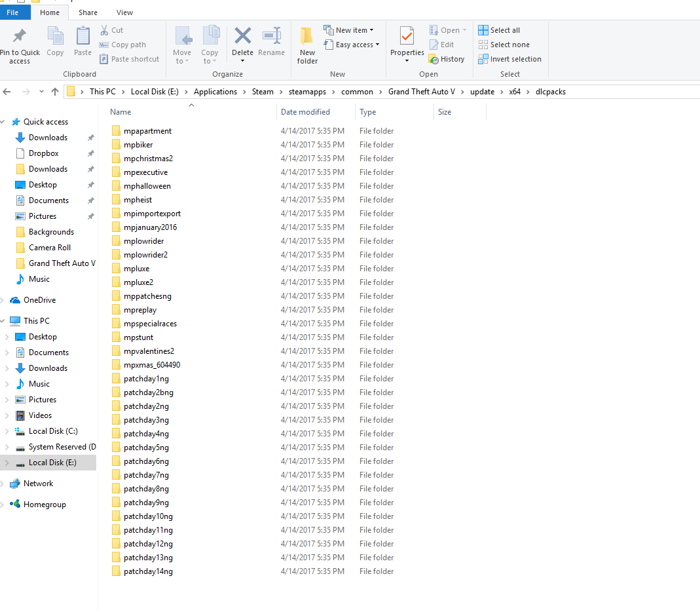The width and height of the screenshot is (700, 612).
Task: Click the Paste clipboard icon
Action: pyautogui.click(x=83, y=36)
